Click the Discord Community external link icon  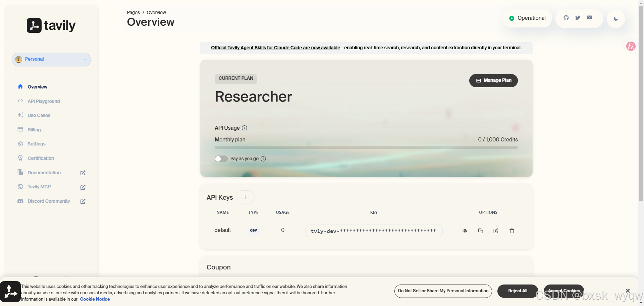(x=83, y=201)
